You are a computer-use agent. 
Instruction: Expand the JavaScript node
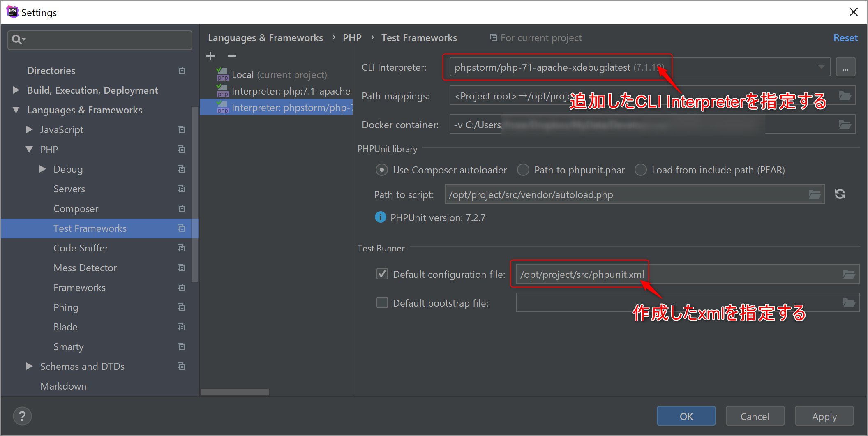(x=29, y=129)
